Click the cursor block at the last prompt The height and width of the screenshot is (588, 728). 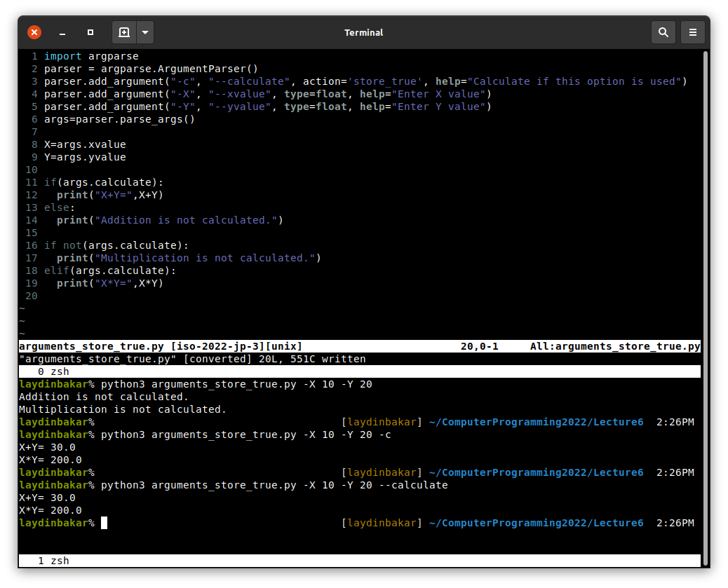(104, 523)
